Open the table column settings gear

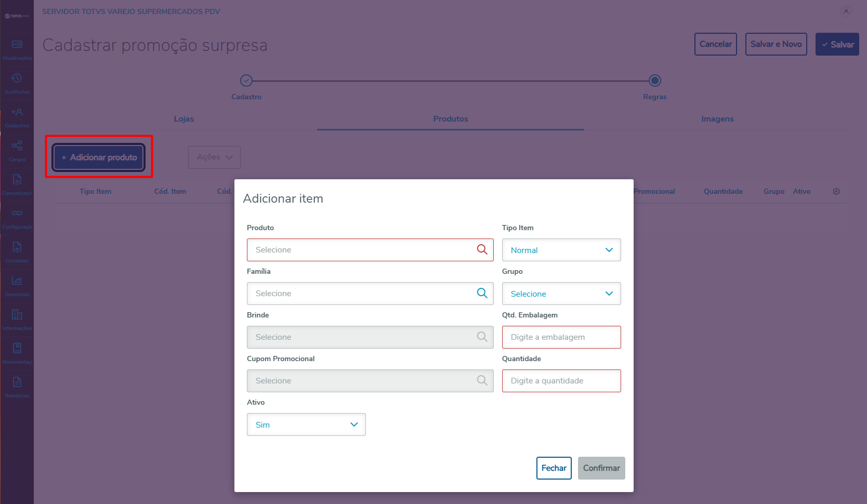click(836, 192)
